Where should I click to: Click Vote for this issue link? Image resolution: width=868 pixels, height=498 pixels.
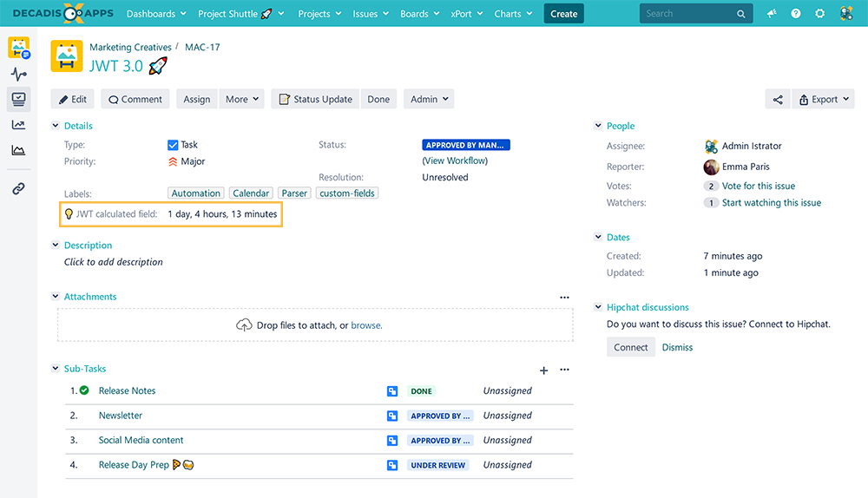758,186
